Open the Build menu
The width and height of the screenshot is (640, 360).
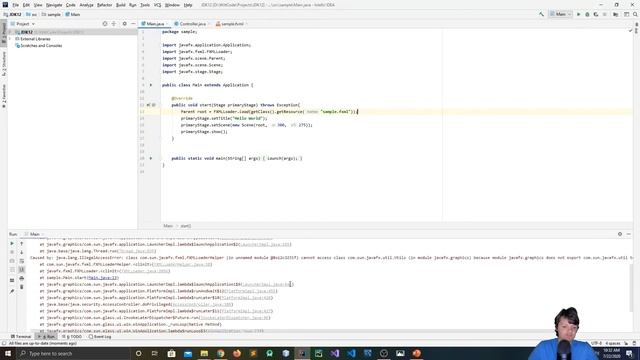120,5
